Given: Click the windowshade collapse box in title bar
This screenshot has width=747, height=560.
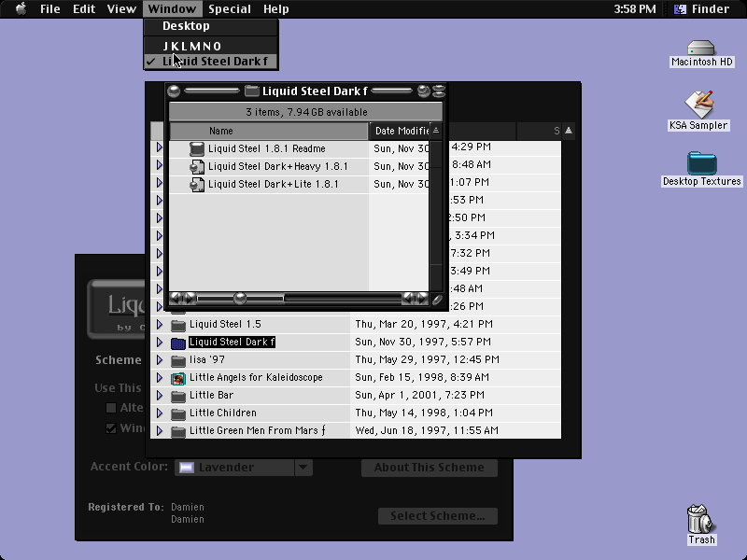Looking at the screenshot, I should click(x=439, y=91).
